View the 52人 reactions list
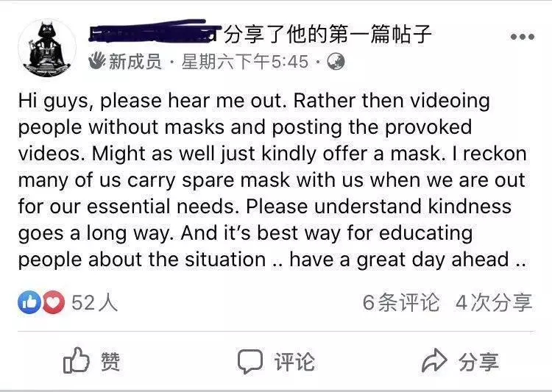Image resolution: width=552 pixels, height=392 pixels. (94, 302)
